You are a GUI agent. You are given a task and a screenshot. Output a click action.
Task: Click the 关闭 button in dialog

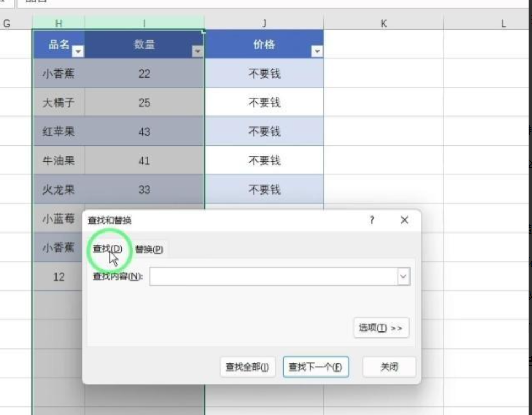click(x=389, y=367)
